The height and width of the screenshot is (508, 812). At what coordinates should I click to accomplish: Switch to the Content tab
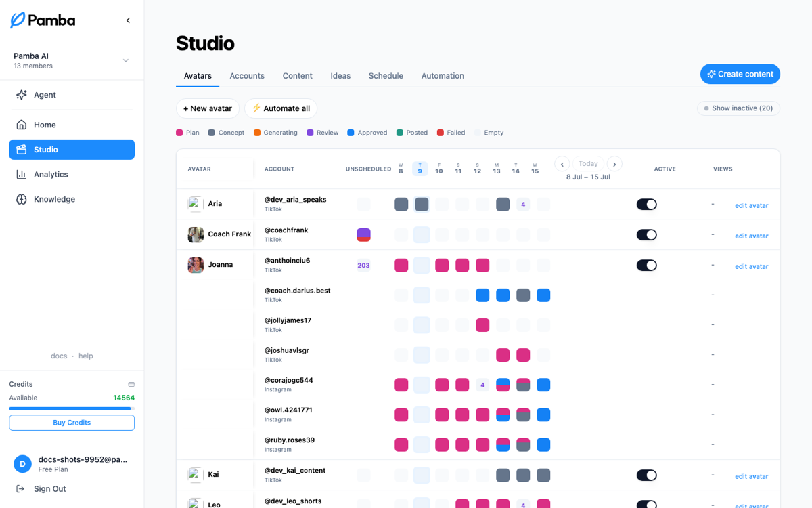click(298, 76)
